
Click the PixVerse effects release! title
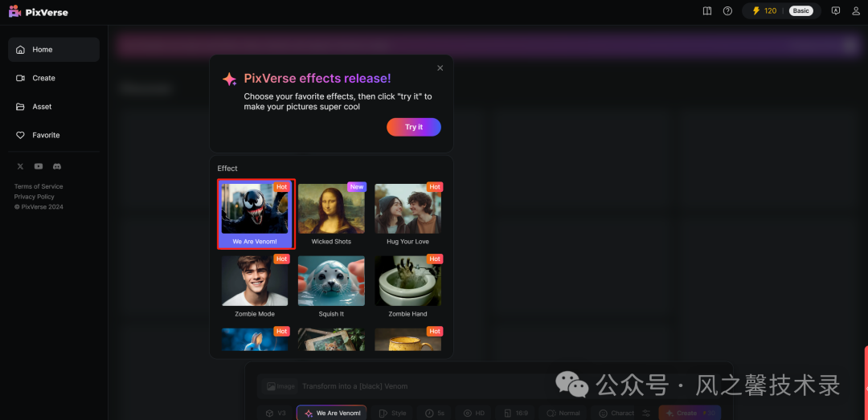317,79
